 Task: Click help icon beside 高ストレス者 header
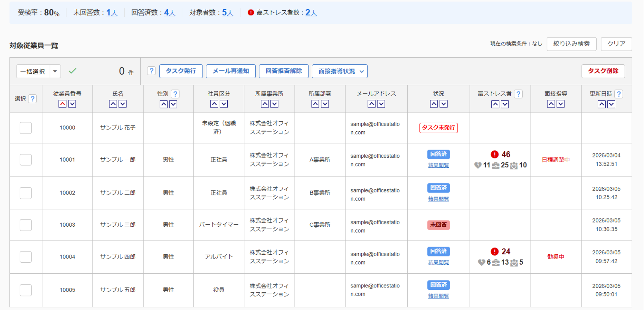(518, 94)
